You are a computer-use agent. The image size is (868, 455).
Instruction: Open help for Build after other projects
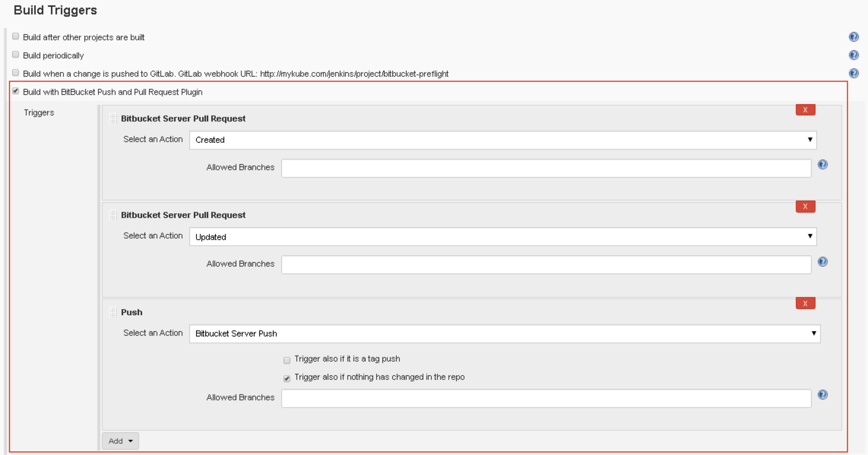click(x=854, y=37)
